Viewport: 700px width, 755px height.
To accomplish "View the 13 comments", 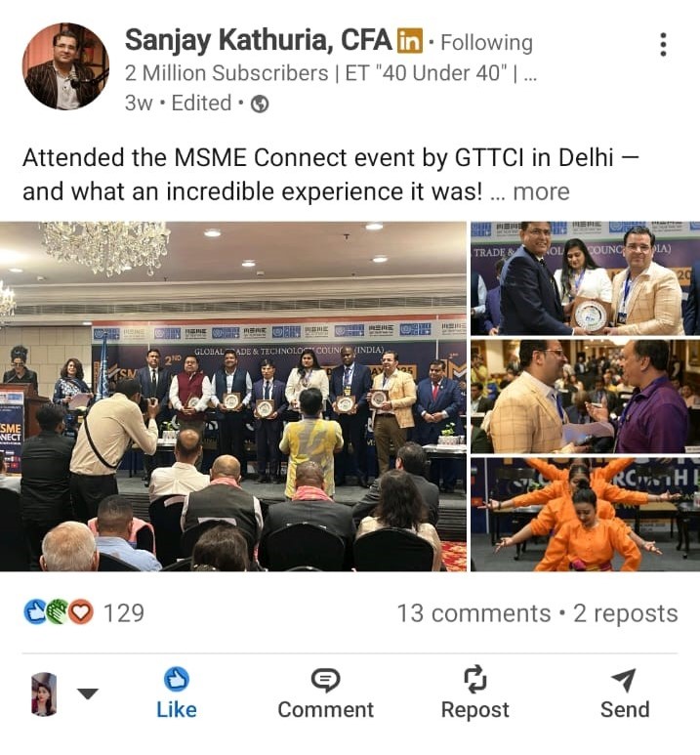I will [474, 613].
